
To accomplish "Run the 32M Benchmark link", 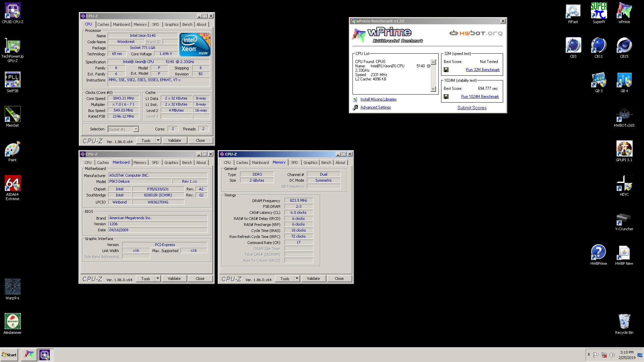I will tap(483, 70).
